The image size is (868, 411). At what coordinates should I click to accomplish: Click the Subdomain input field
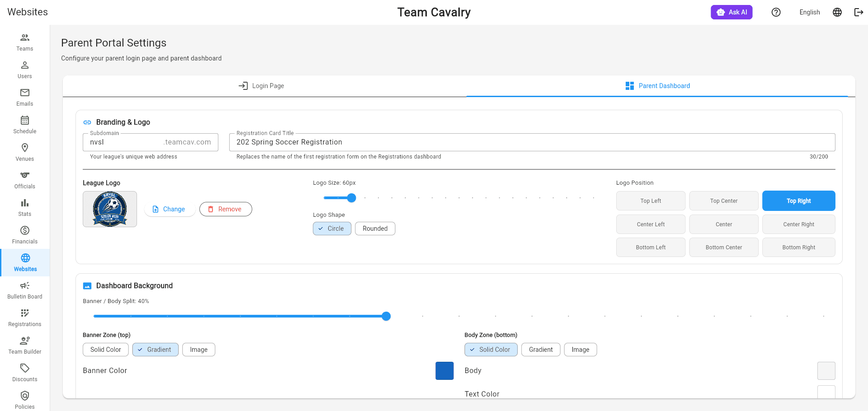[x=151, y=142]
